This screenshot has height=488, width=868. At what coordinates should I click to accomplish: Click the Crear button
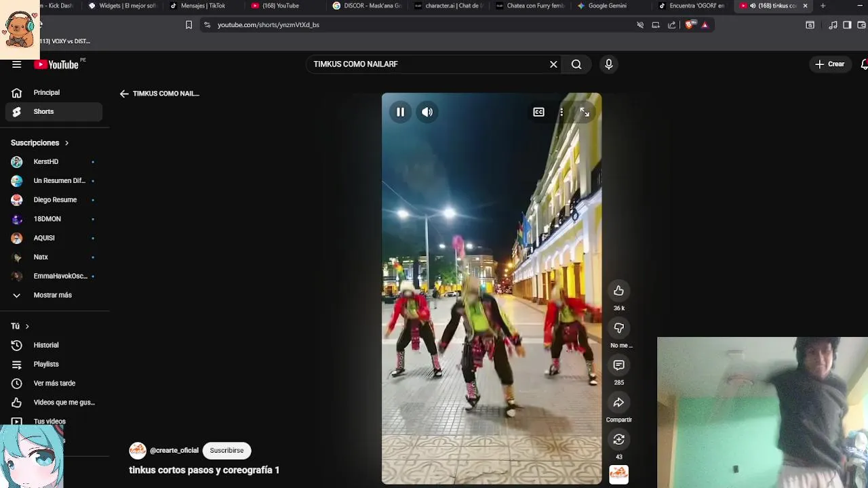click(x=830, y=64)
